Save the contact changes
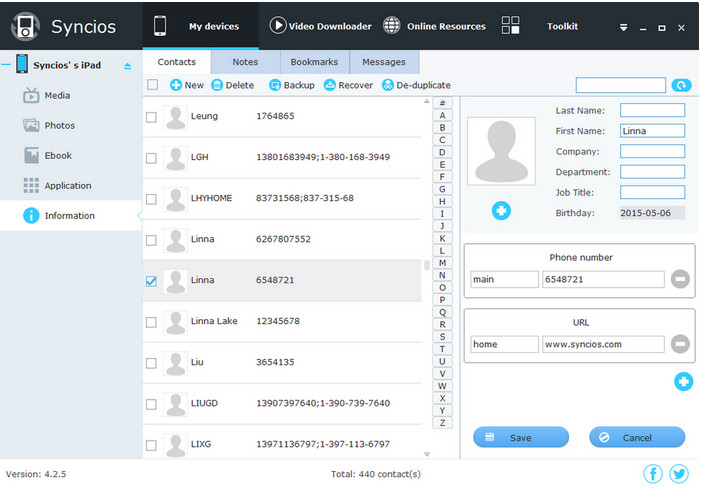The width and height of the screenshot is (701, 488). point(521,437)
